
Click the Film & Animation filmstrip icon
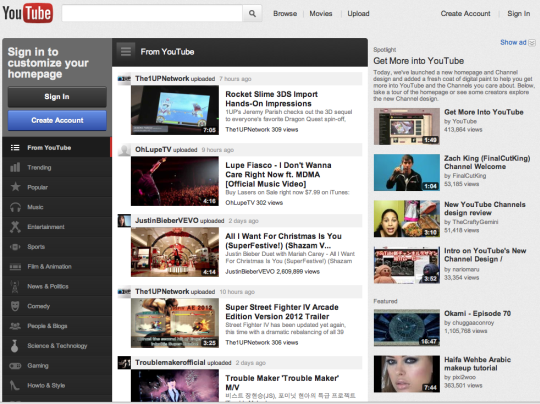coord(15,267)
